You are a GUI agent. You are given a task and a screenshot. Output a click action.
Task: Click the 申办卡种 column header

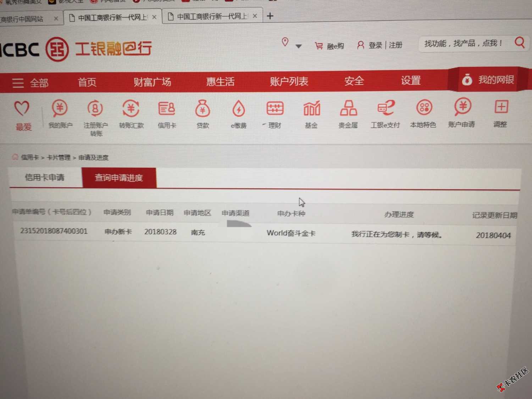[x=291, y=214]
